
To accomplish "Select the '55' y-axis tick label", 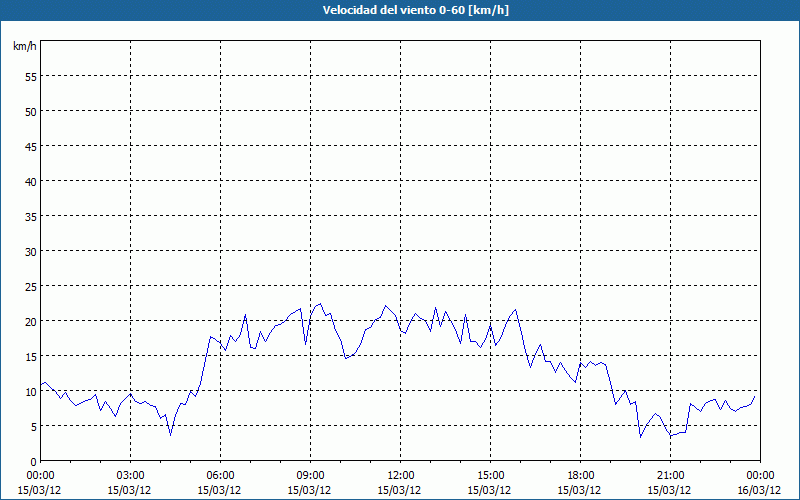I will (x=30, y=77).
